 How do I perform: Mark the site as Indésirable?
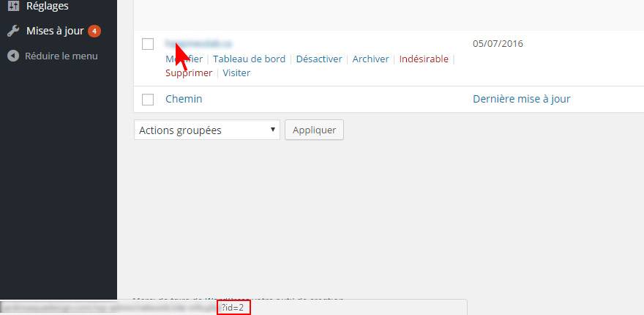point(424,59)
